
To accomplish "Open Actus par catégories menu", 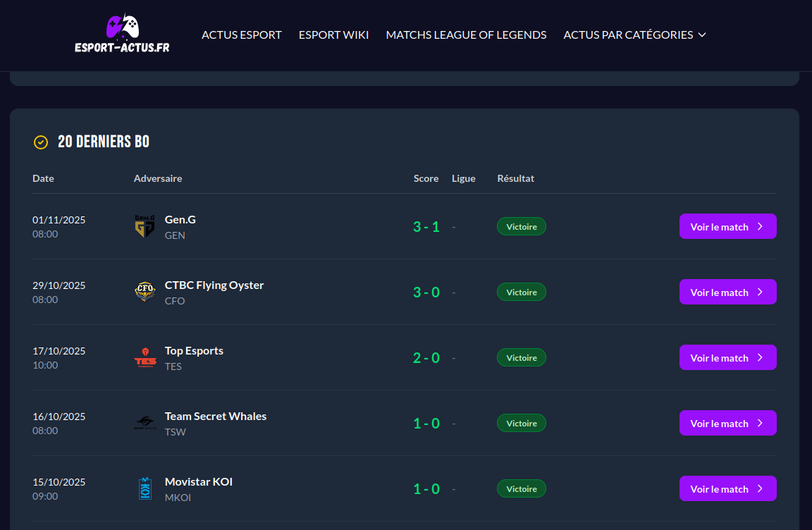I will click(634, 35).
